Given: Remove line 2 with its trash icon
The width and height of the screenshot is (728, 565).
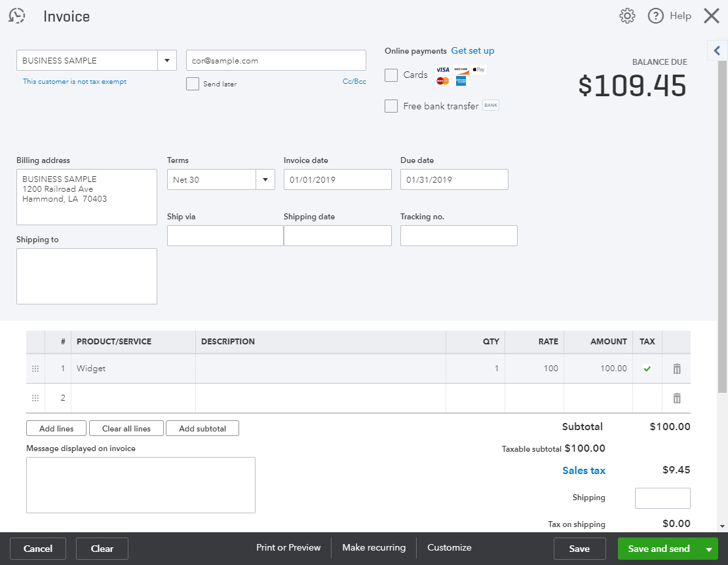Looking at the screenshot, I should pos(677,397).
